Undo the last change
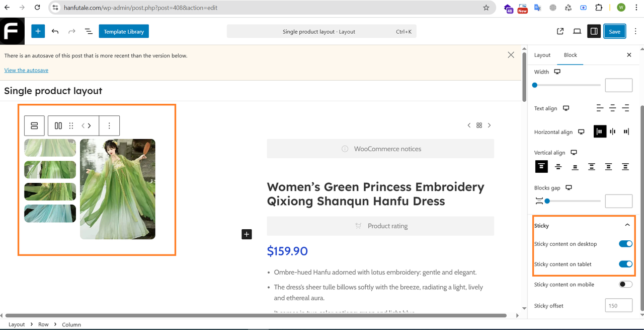644x330 pixels. pos(55,31)
